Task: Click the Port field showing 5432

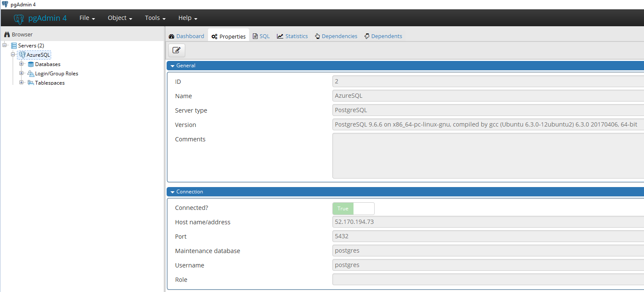Action: click(488, 236)
